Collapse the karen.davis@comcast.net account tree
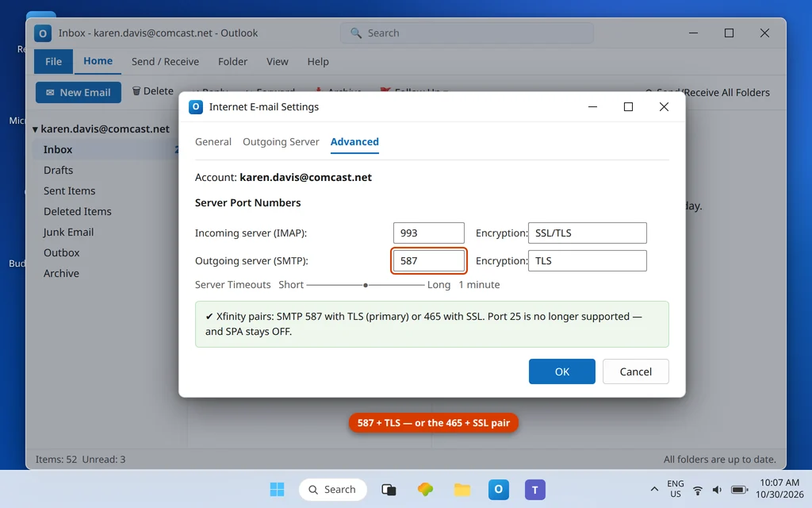812x508 pixels. coord(35,129)
